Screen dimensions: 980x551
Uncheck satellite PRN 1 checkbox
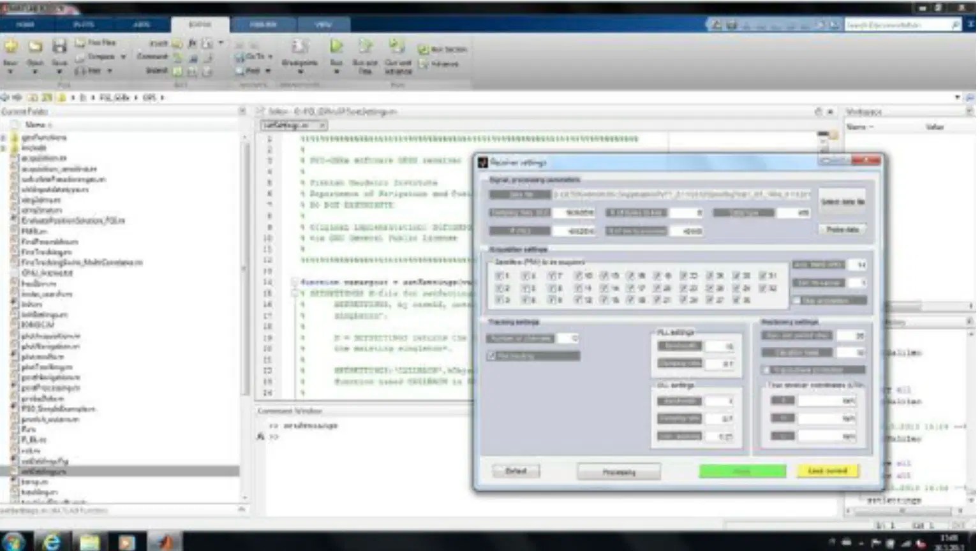[499, 275]
